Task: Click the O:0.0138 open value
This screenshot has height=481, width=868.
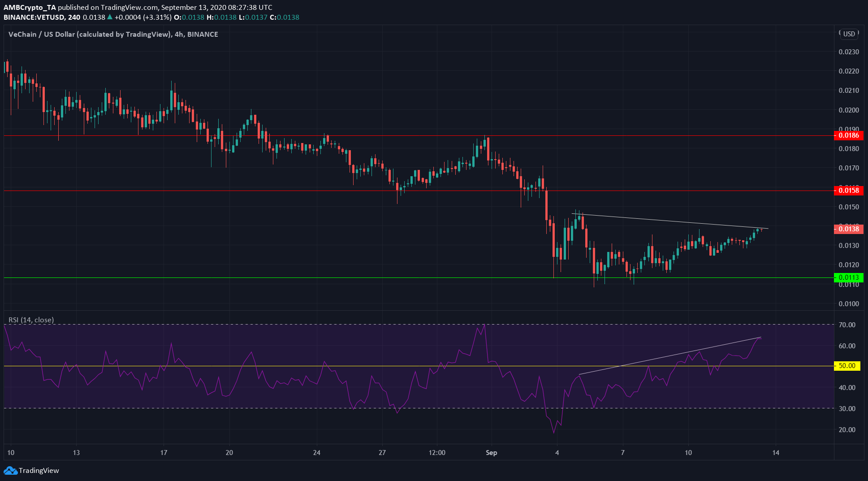Action: (x=189, y=17)
